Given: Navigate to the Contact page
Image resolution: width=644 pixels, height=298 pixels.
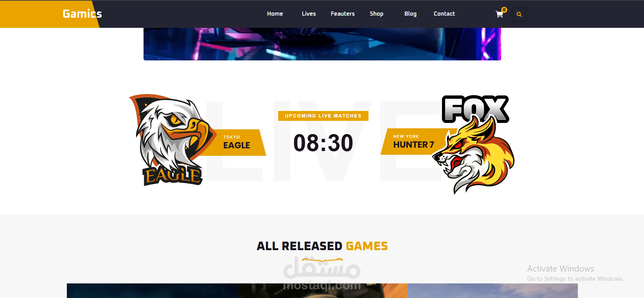Looking at the screenshot, I should click(x=444, y=14).
